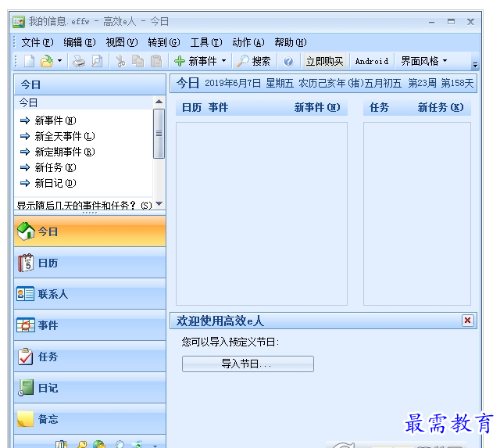Image resolution: width=500 pixels, height=448 pixels.
Task: Click the blue help question mark icon
Action: point(288,61)
